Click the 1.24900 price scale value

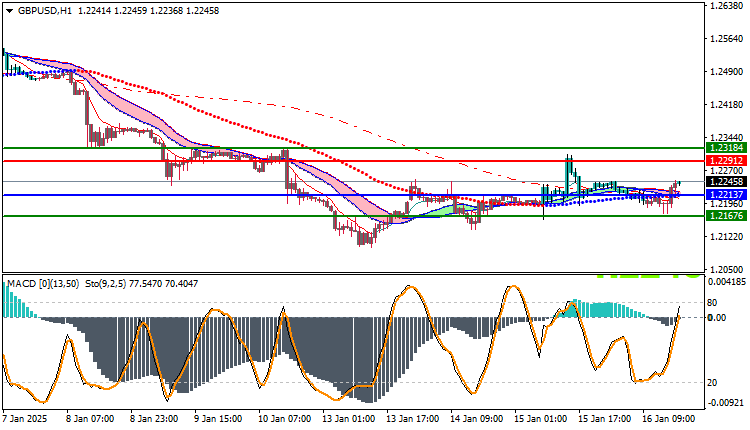click(x=727, y=72)
